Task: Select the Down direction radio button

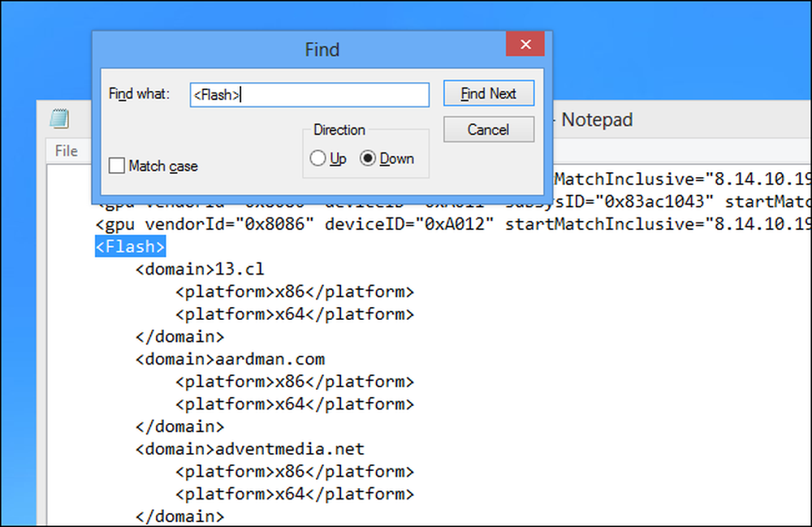Action: point(368,158)
